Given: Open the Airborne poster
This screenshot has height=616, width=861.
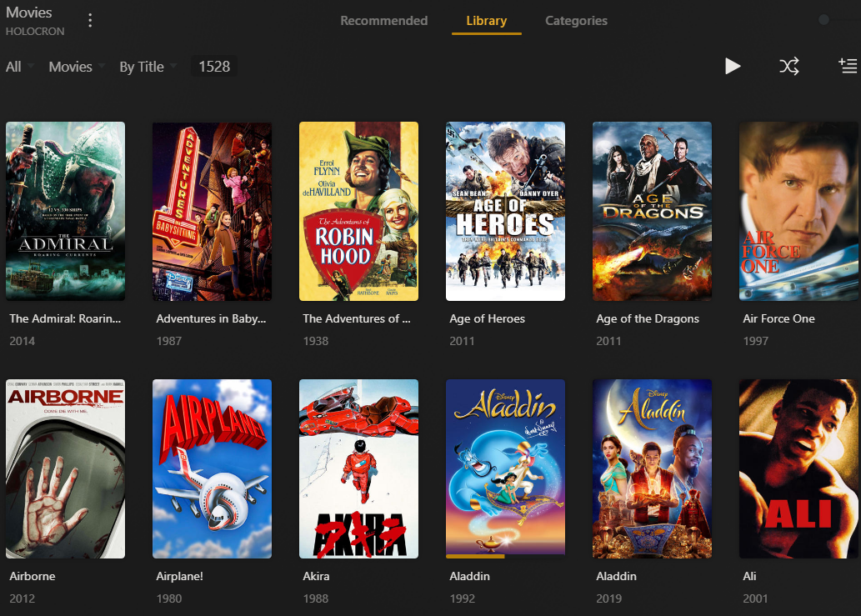Looking at the screenshot, I should 65,468.
